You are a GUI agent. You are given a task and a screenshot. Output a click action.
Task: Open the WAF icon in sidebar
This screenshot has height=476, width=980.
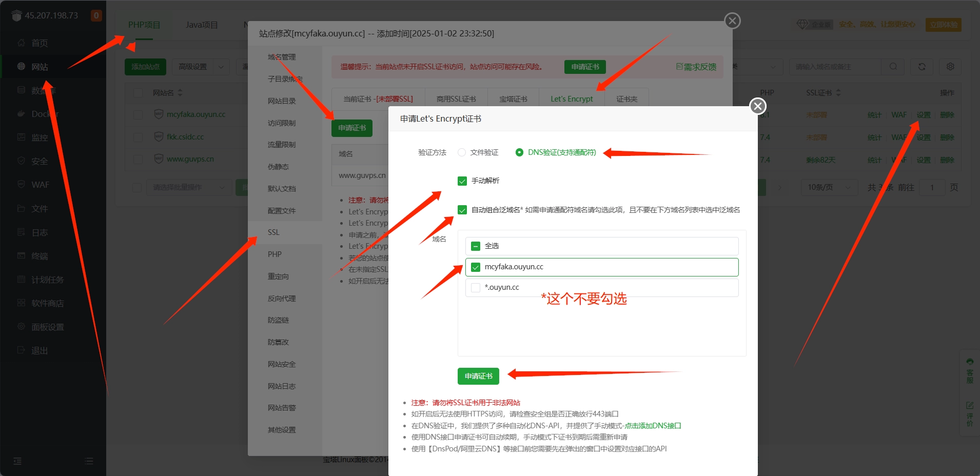[x=21, y=184]
